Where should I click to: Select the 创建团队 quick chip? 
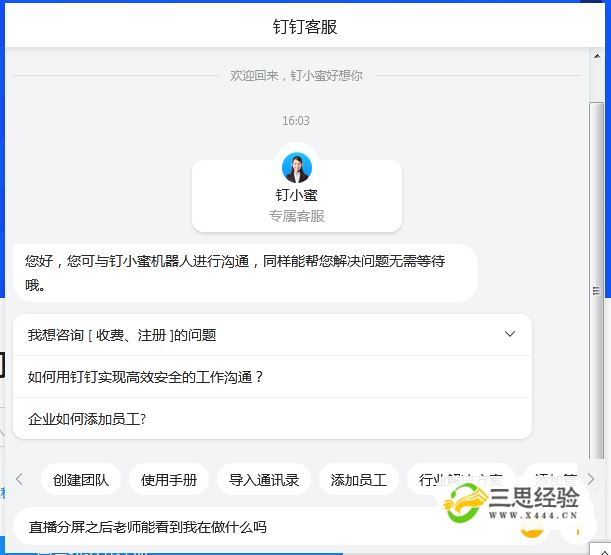point(81,480)
